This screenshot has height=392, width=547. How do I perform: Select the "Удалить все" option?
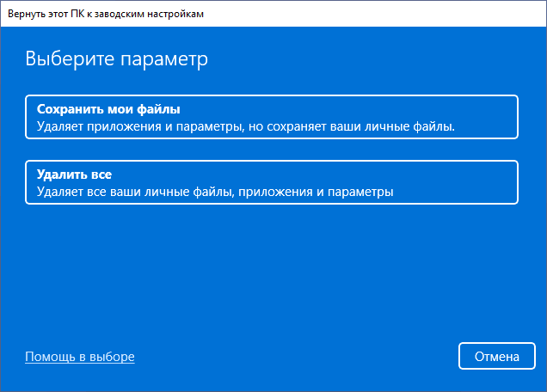(271, 182)
